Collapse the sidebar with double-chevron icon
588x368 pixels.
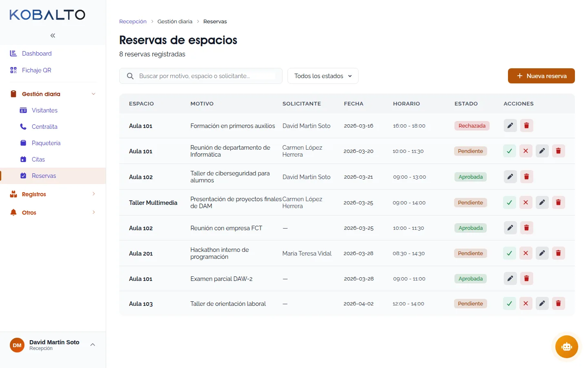tap(53, 36)
